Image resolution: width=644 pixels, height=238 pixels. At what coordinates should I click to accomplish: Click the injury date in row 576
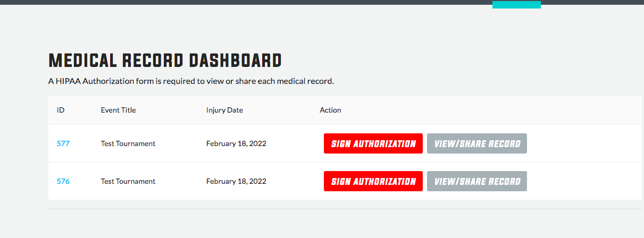[x=236, y=181]
